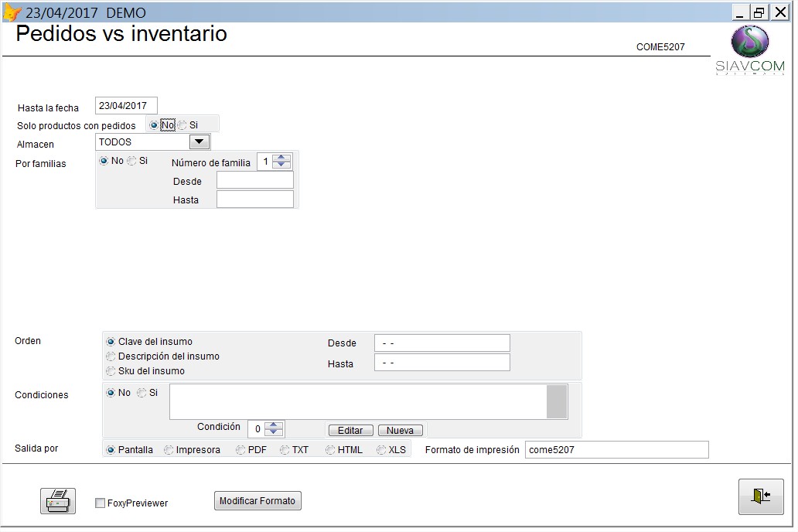
Task: Increase the Condición number
Action: pos(274,425)
